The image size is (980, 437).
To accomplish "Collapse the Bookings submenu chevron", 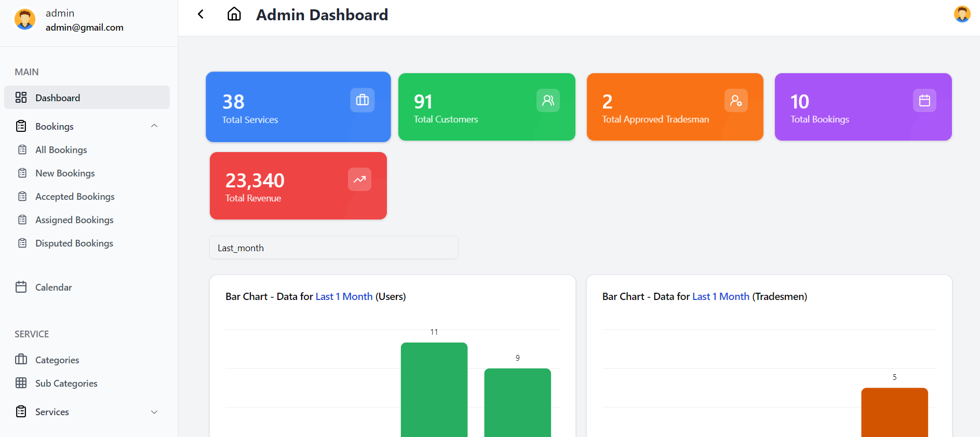I will 154,126.
